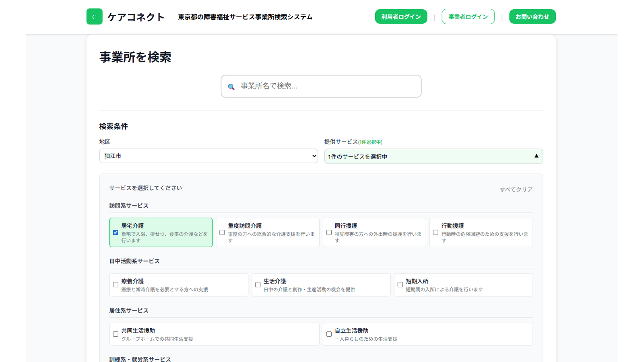Collapse the service selector triangle arrow
This screenshot has width=644, height=362.
tap(536, 156)
